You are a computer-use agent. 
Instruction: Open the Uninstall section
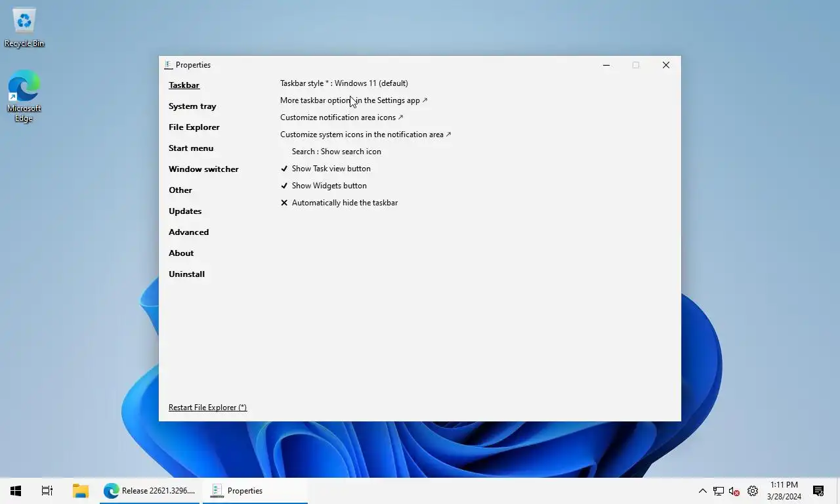(186, 274)
